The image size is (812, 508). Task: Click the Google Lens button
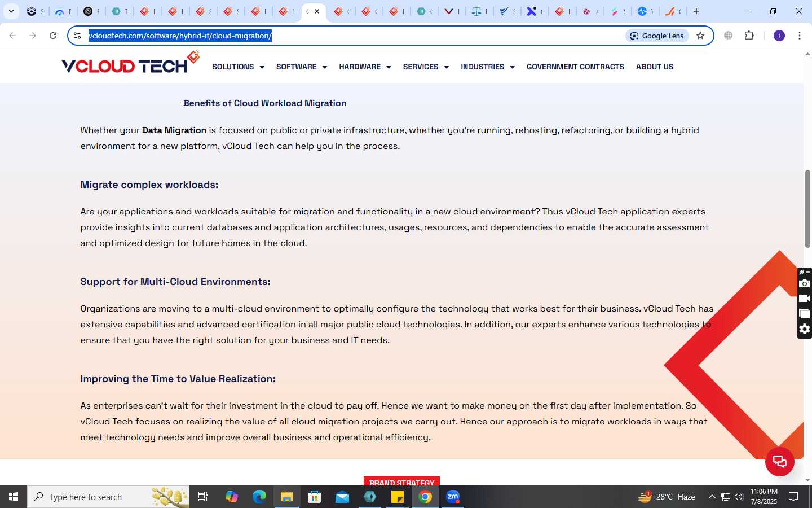(x=657, y=36)
